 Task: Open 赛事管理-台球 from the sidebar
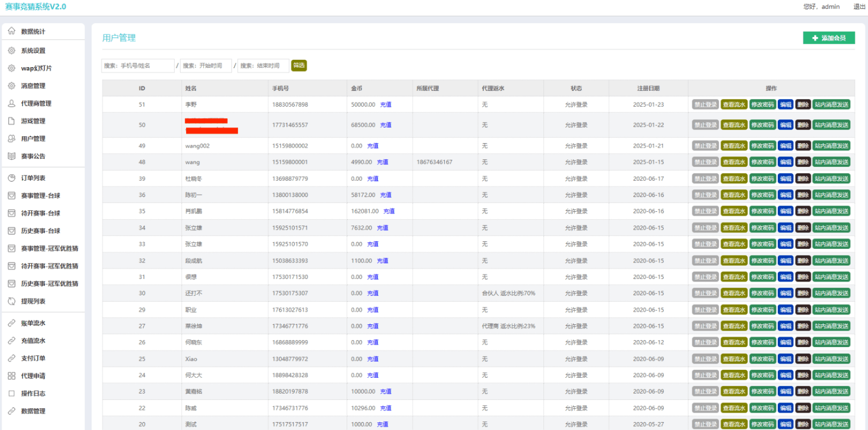40,196
